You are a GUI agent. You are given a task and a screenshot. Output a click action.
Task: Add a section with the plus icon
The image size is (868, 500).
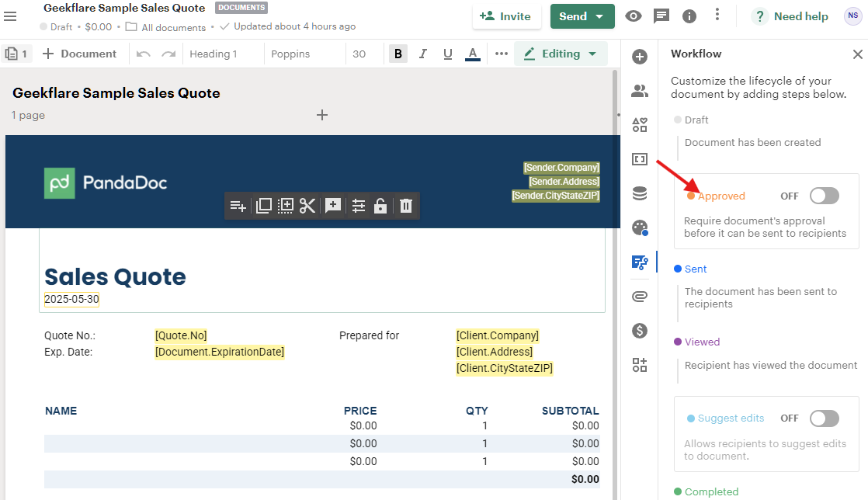[x=321, y=115]
